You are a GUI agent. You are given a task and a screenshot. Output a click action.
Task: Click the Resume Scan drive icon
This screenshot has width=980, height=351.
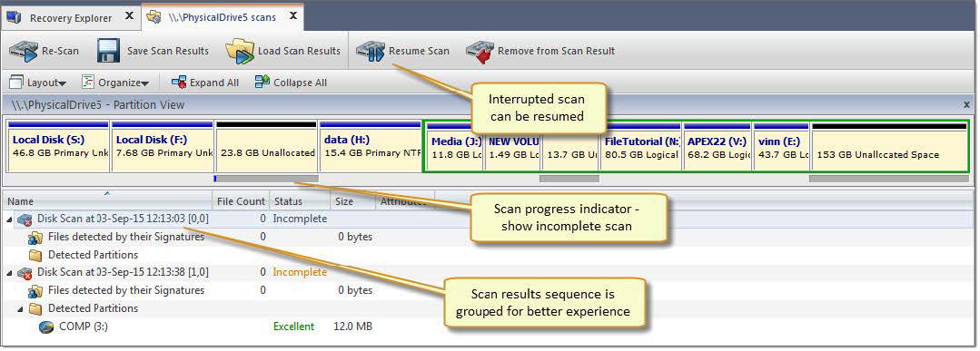click(x=370, y=51)
